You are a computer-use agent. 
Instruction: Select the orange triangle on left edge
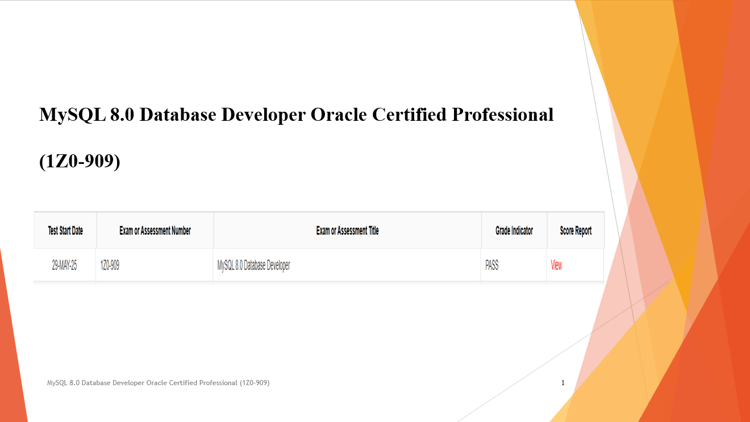[12, 344]
